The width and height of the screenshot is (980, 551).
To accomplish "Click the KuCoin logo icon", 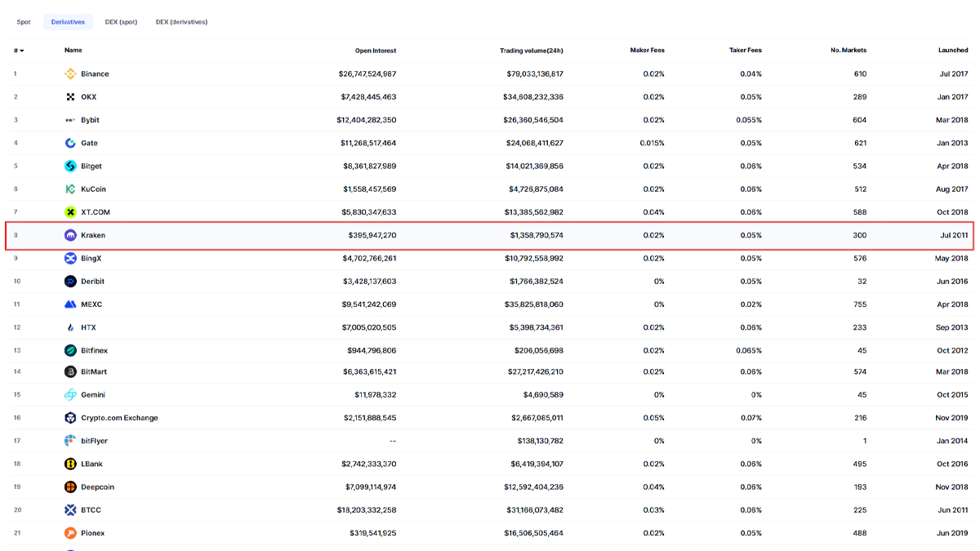I will [x=70, y=189].
